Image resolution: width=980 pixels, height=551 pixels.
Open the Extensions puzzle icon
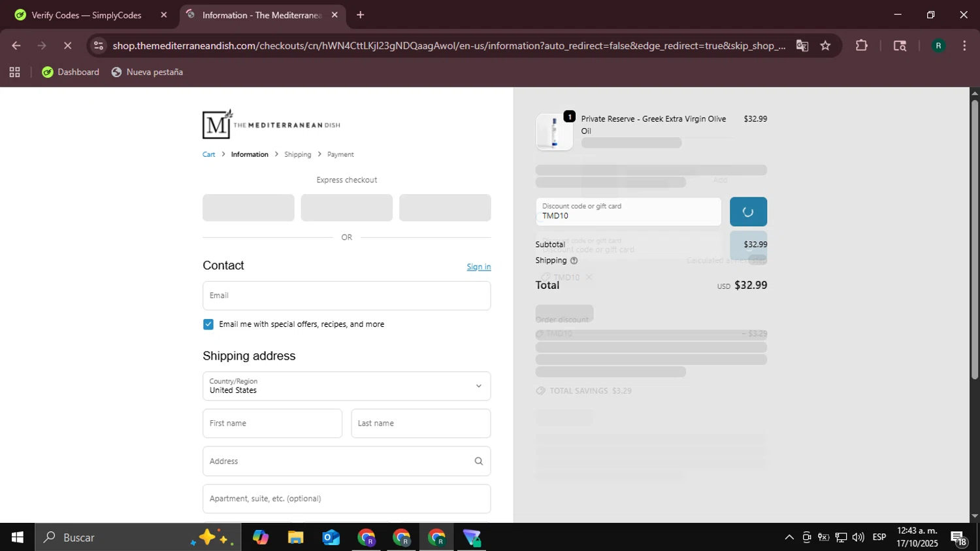pyautogui.click(x=862, y=46)
